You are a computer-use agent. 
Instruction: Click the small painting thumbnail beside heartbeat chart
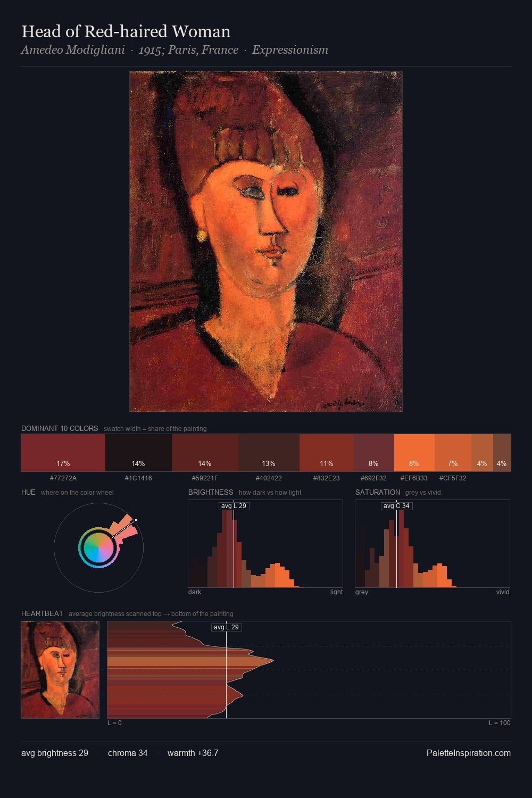tap(60, 670)
